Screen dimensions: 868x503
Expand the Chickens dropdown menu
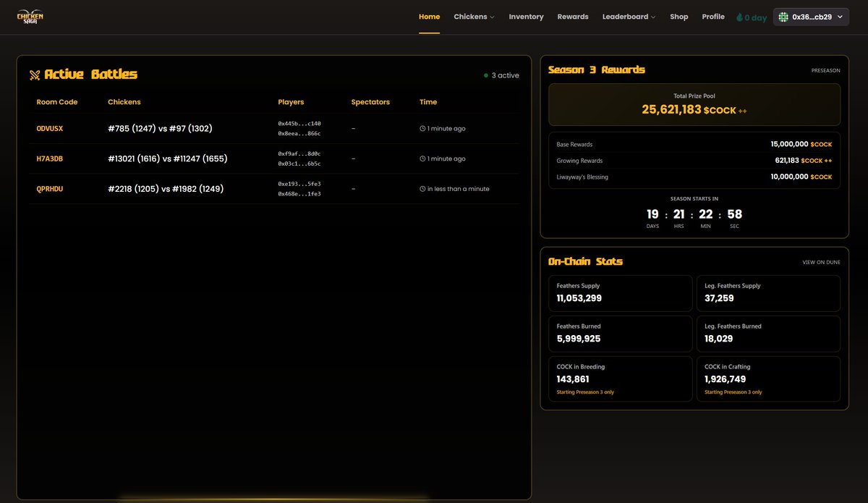474,17
